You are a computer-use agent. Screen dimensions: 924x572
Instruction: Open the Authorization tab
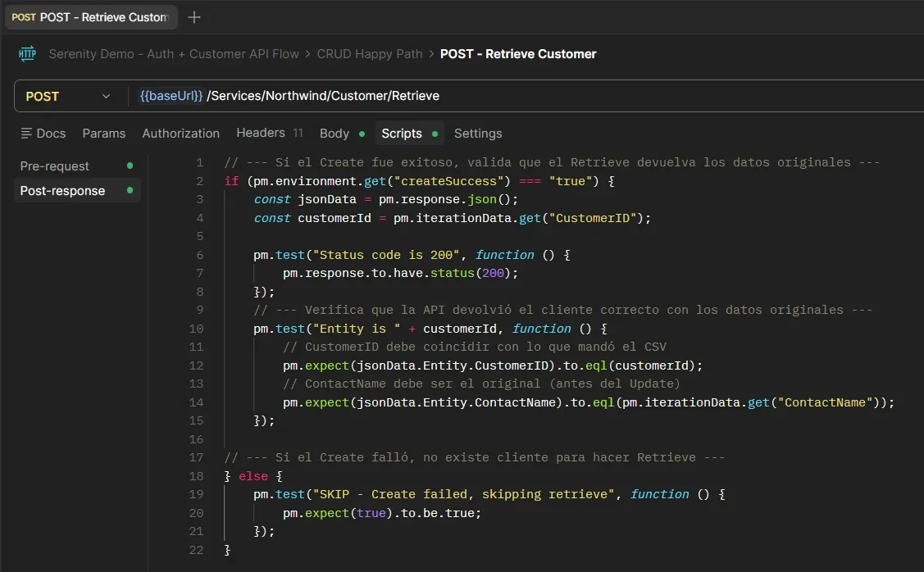(180, 133)
